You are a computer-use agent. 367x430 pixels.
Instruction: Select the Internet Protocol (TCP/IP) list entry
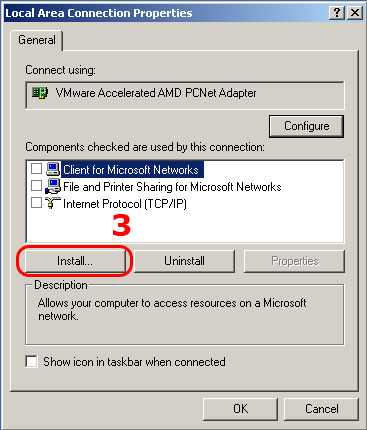tap(125, 204)
